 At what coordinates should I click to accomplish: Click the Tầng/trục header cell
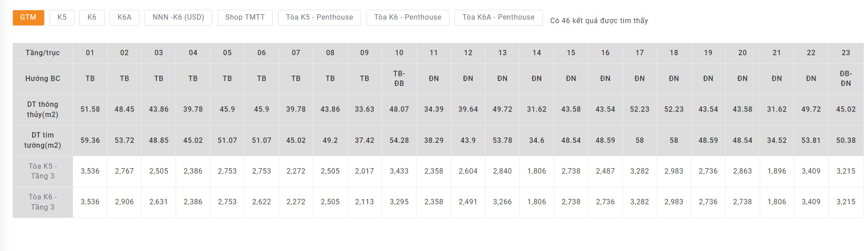click(x=43, y=53)
